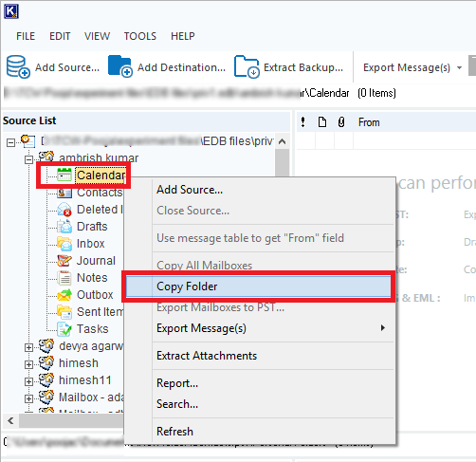Click the Calendar folder icon
The image size is (476, 462).
pos(64,175)
